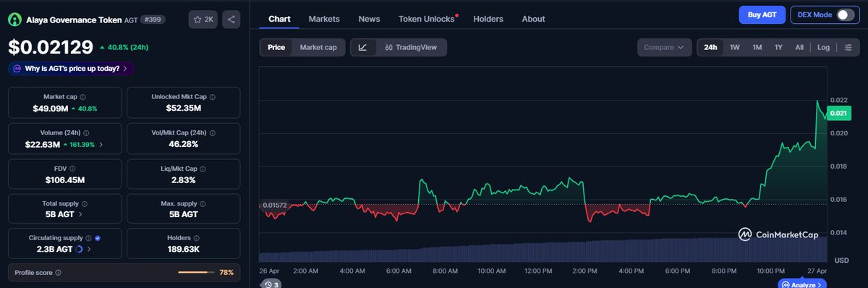Set chart range to 24h

710,48
